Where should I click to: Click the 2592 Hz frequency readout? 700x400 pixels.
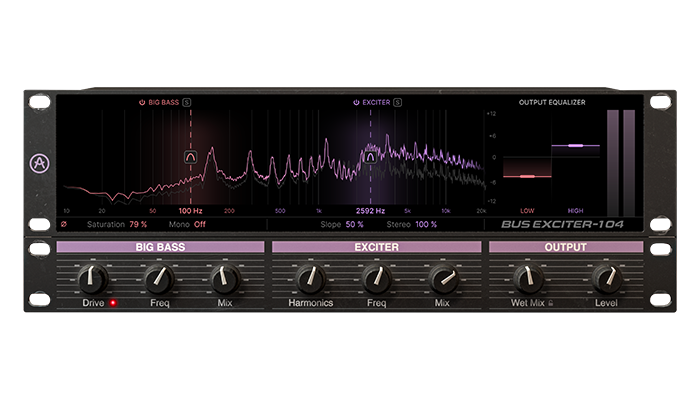[370, 211]
